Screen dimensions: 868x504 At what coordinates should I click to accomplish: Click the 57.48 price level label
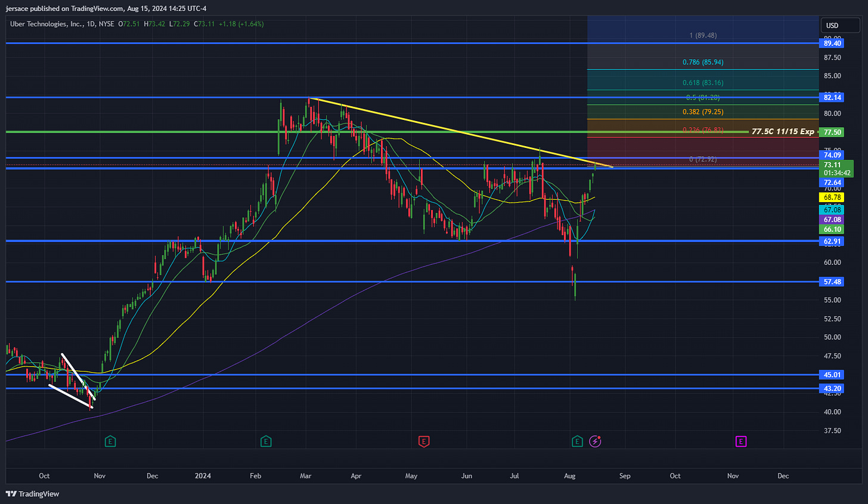pos(832,282)
